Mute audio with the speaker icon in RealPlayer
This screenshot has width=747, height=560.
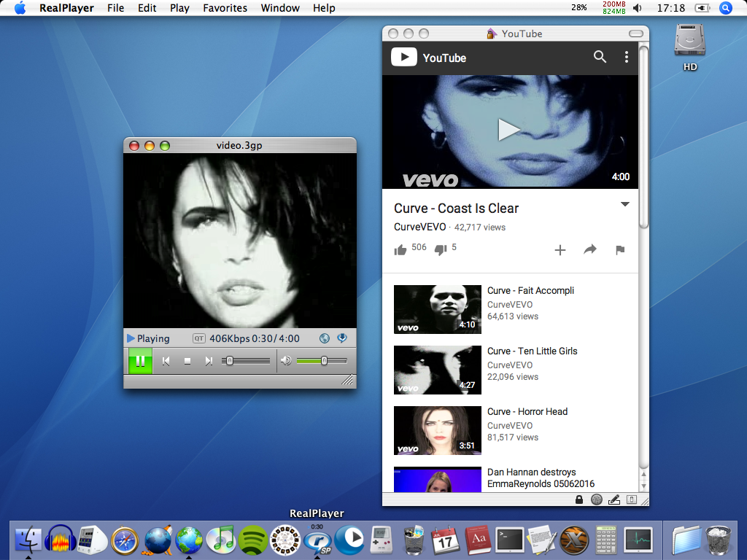[286, 360]
